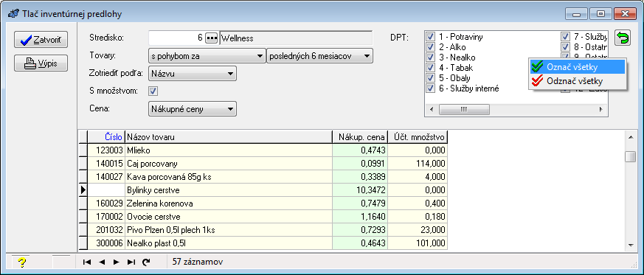Click the Zatvoriť button
Image resolution: width=644 pixels, height=275 pixels.
click(x=41, y=40)
